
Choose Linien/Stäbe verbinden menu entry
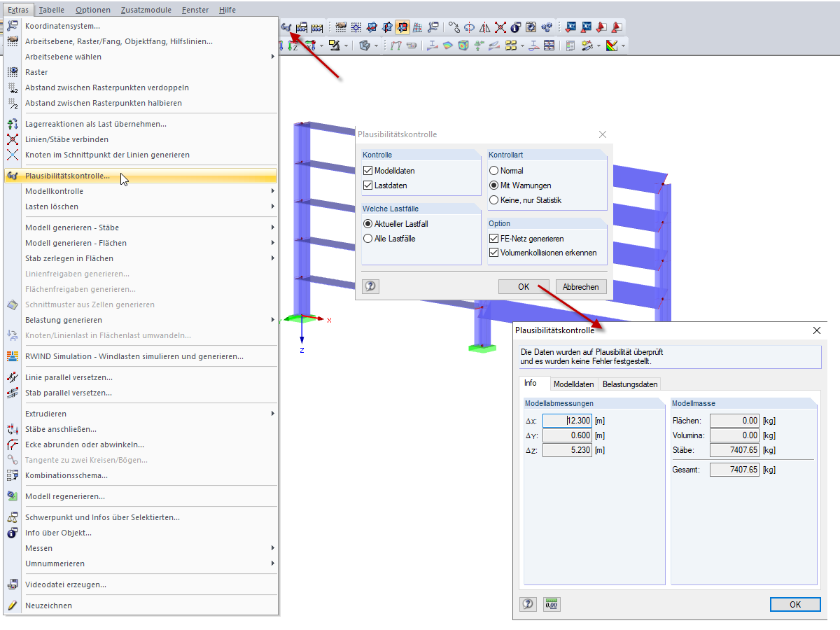[141, 139]
